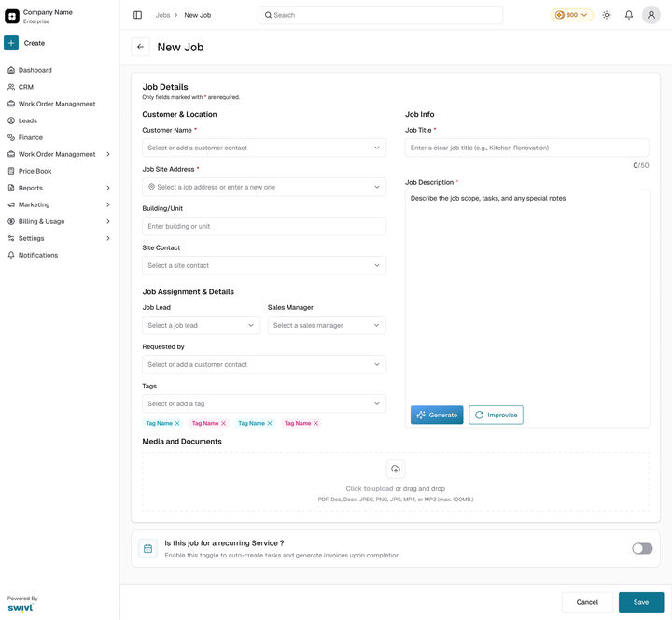Save the new job
This screenshot has width=672, height=620.
(x=641, y=602)
